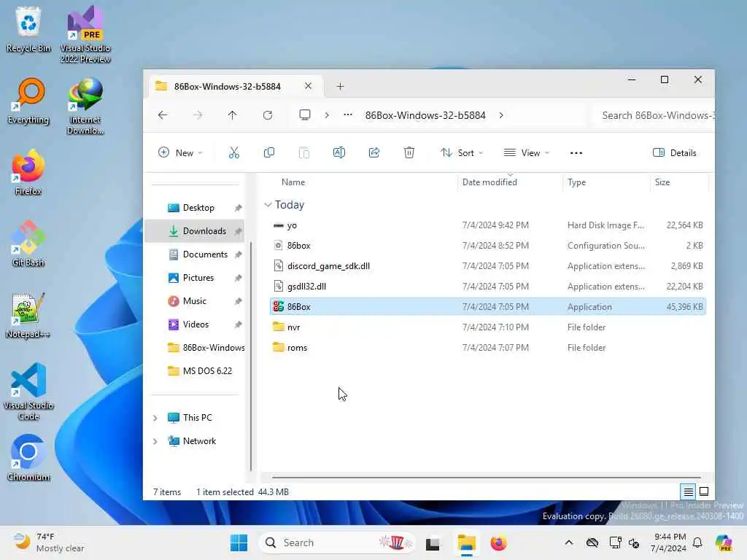Screen dimensions: 747x560
Task: Select the Everything desktop icon
Action: 28,101
